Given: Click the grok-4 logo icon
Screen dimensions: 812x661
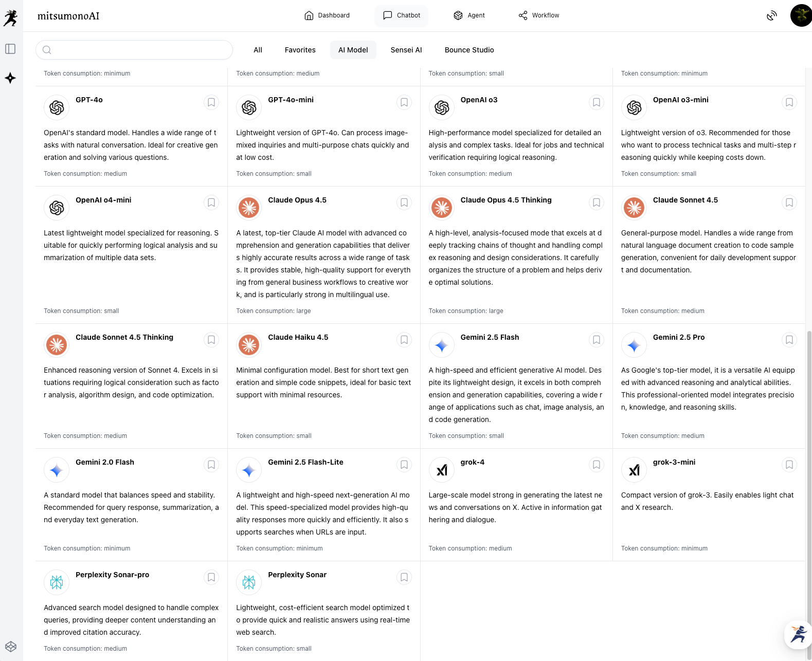Looking at the screenshot, I should pos(442,470).
